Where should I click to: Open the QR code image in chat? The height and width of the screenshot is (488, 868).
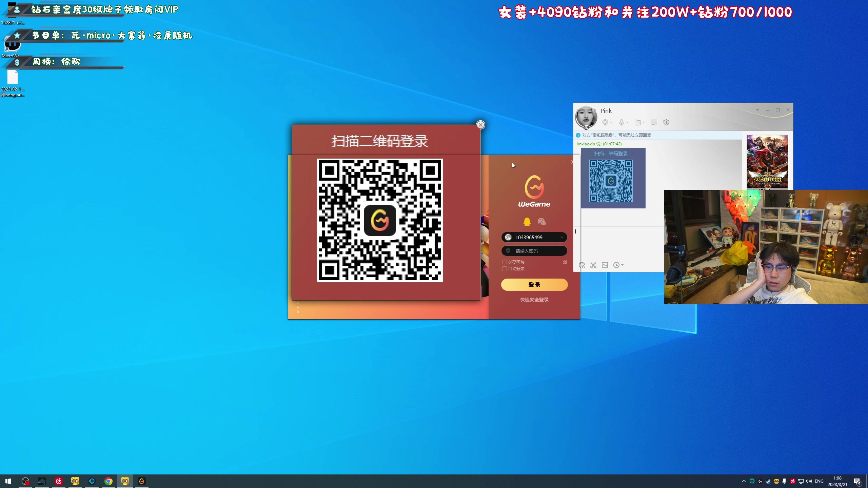[611, 180]
